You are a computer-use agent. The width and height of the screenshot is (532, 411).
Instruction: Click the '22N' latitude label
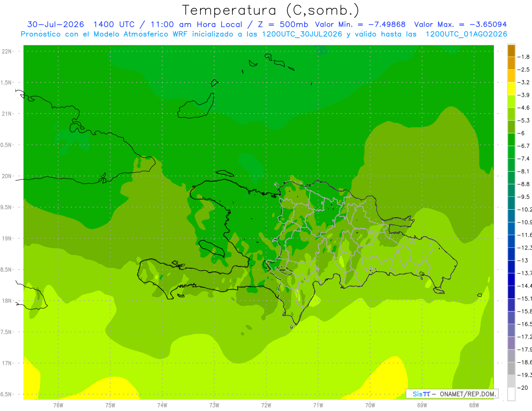click(7, 51)
